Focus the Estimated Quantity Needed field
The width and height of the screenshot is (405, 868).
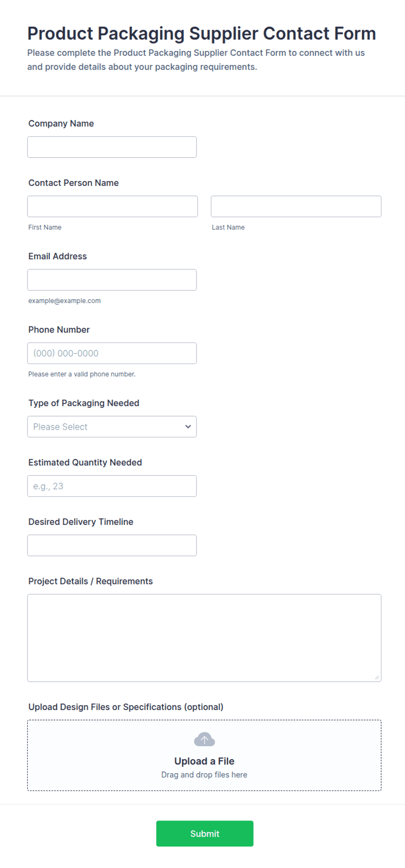(112, 486)
